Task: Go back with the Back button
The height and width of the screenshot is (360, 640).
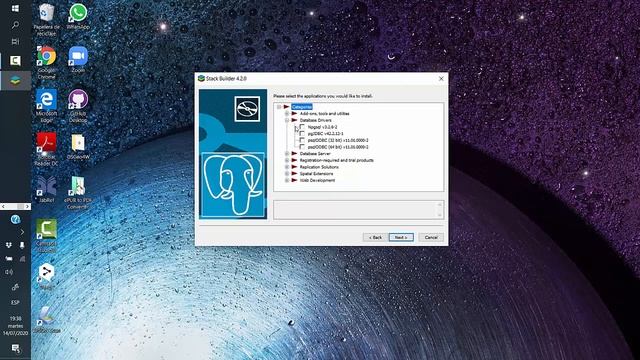Action: (375, 237)
